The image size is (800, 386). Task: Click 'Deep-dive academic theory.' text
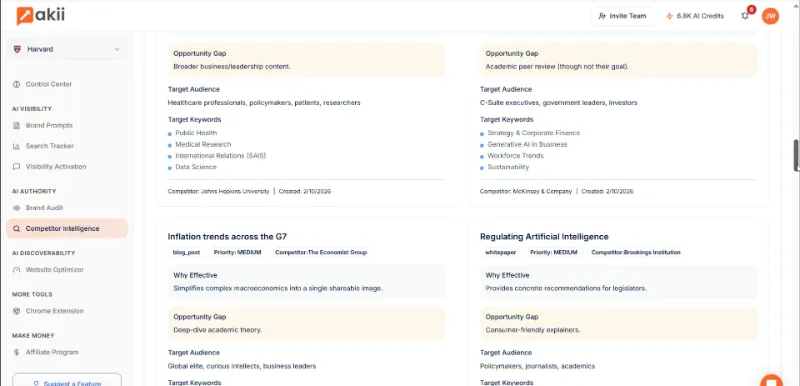[x=218, y=330]
